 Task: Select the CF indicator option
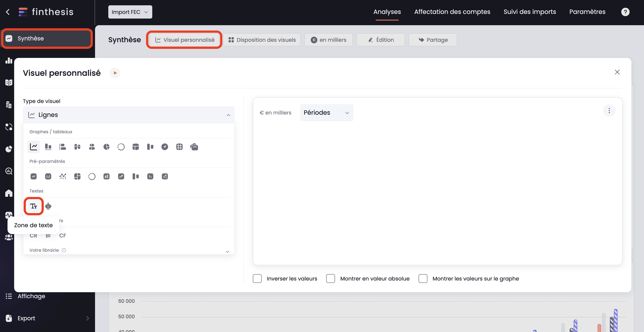click(63, 236)
